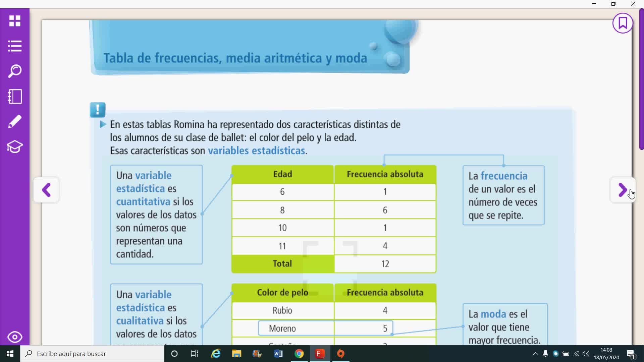Open the grid dashboard icon in sidebar

15,21
